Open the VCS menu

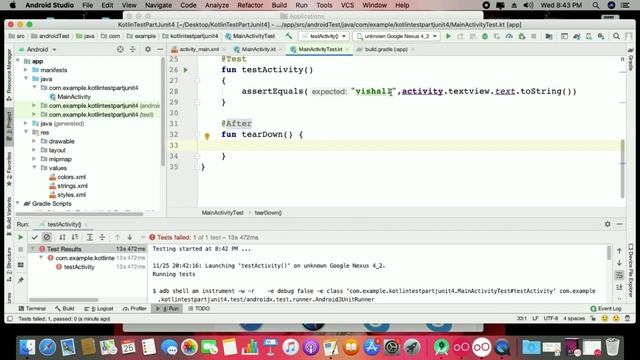tap(347, 5)
